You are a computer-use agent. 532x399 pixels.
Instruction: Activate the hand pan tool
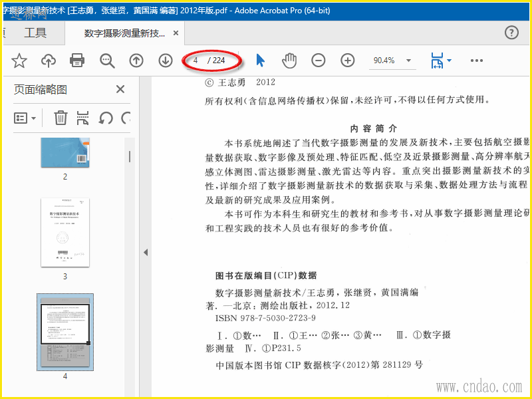pos(289,61)
